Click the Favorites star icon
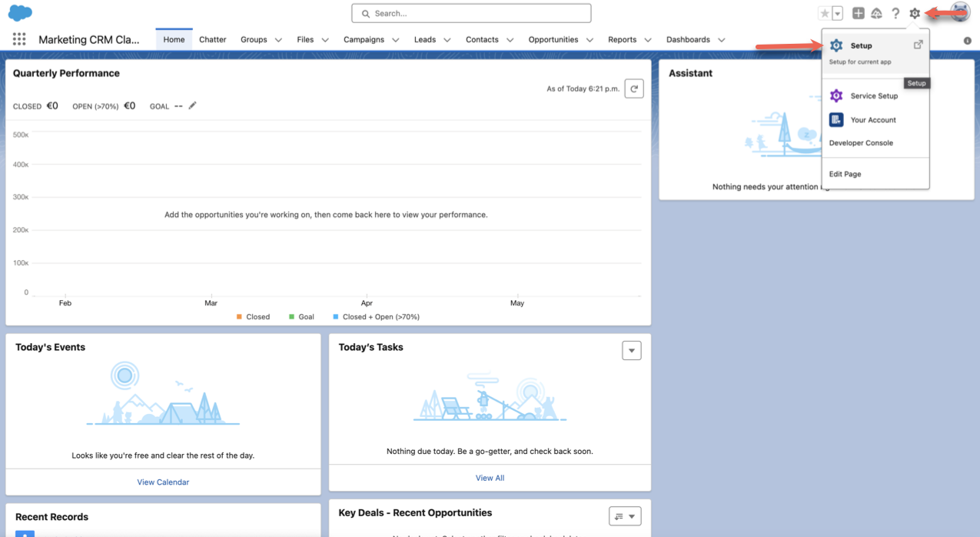The height and width of the screenshot is (537, 980). pyautogui.click(x=825, y=13)
